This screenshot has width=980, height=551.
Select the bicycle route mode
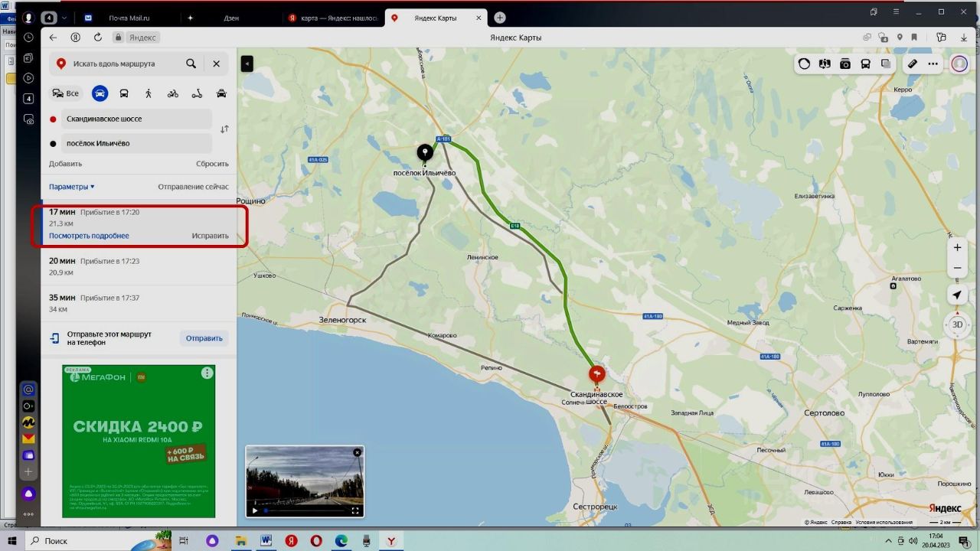[x=173, y=93]
